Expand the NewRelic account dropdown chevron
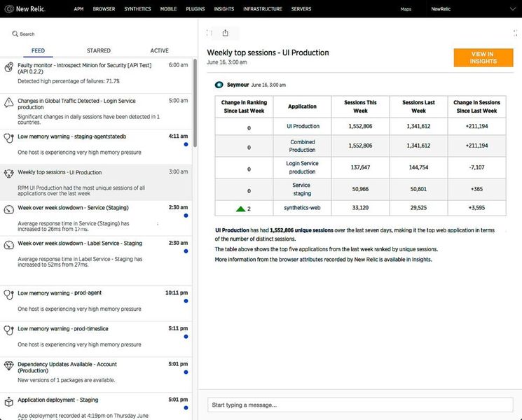Viewport: 522px width, 420px height. pos(513,9)
